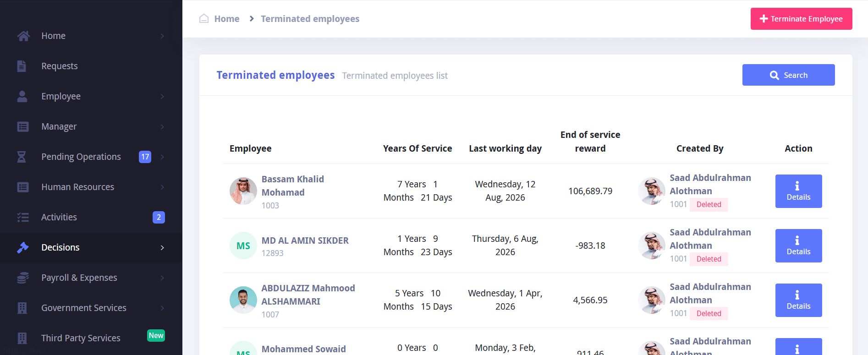Click the MS initials avatar

pyautogui.click(x=243, y=246)
